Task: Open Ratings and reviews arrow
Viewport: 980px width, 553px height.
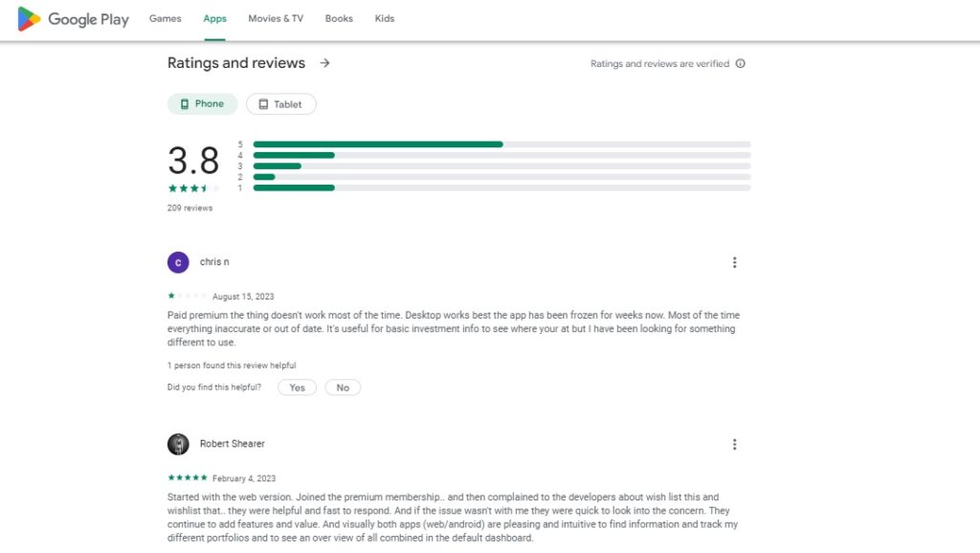Action: 325,63
